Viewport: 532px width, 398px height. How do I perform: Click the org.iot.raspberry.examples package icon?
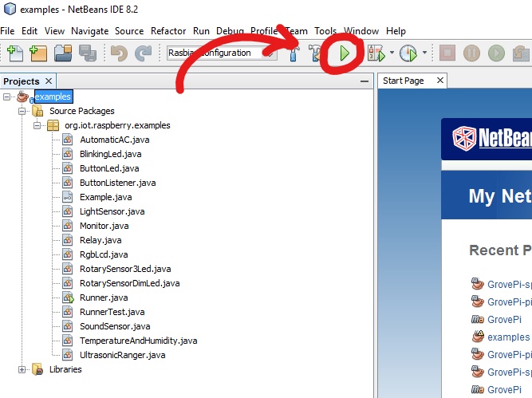(x=53, y=125)
